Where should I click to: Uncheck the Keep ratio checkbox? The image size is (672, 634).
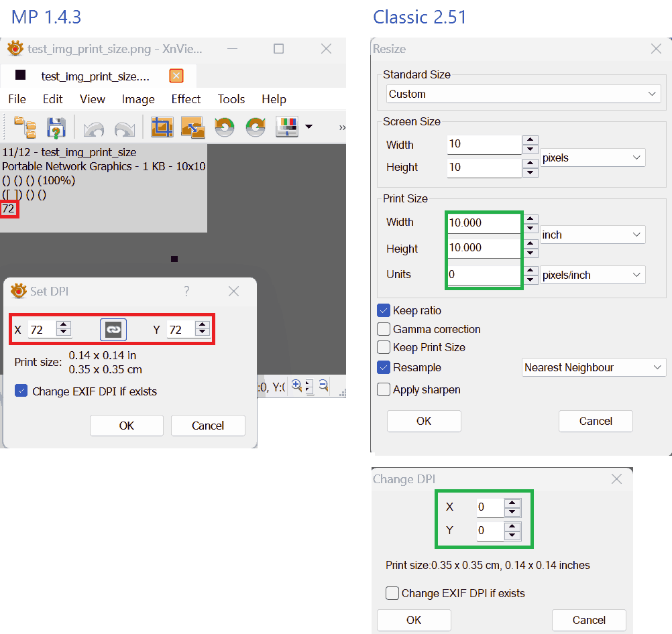pyautogui.click(x=384, y=310)
